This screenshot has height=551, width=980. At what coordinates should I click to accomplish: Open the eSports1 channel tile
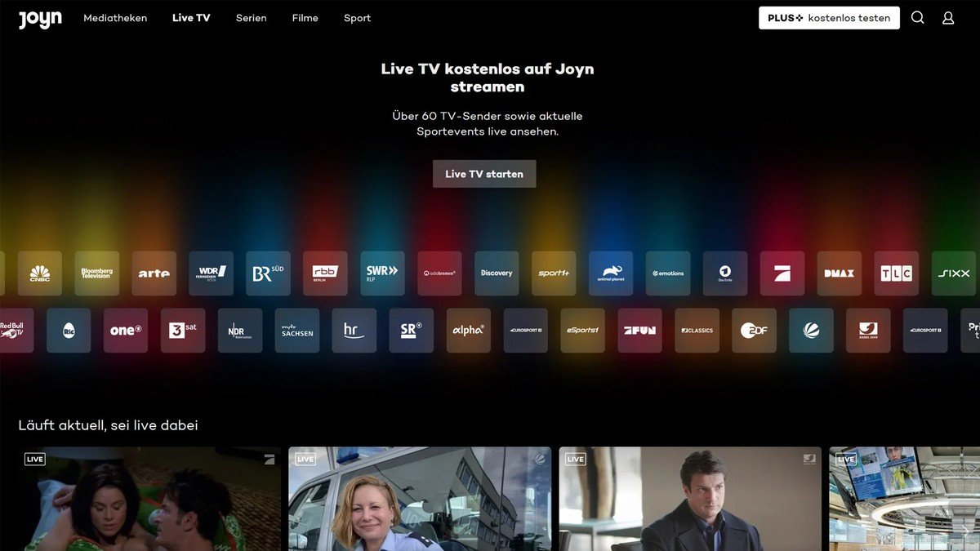pos(583,331)
